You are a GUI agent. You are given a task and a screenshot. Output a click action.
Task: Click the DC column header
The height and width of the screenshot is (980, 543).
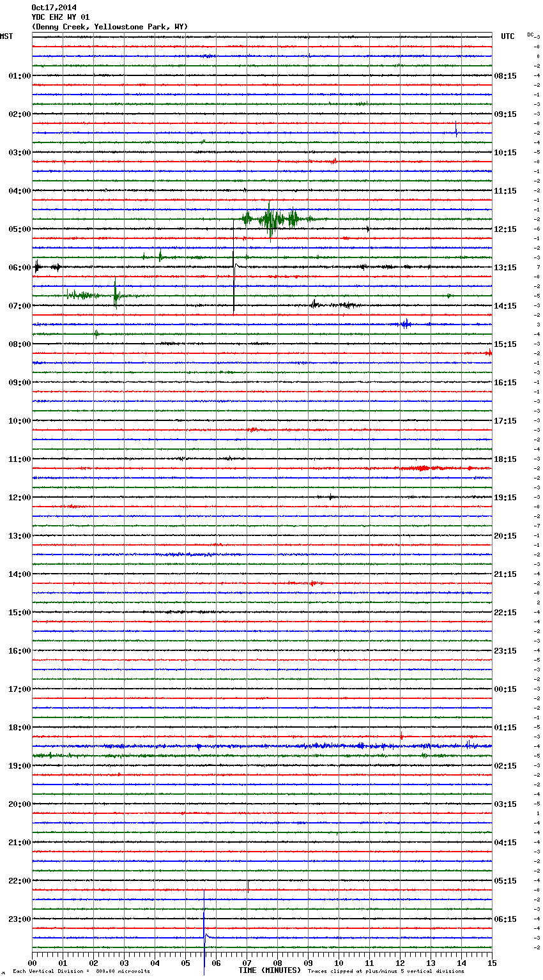tap(530, 34)
